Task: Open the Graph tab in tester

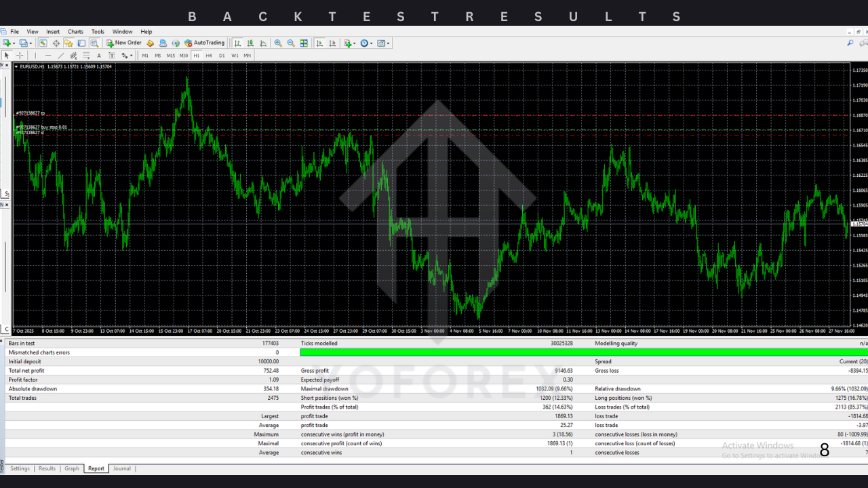Action: click(72, 468)
